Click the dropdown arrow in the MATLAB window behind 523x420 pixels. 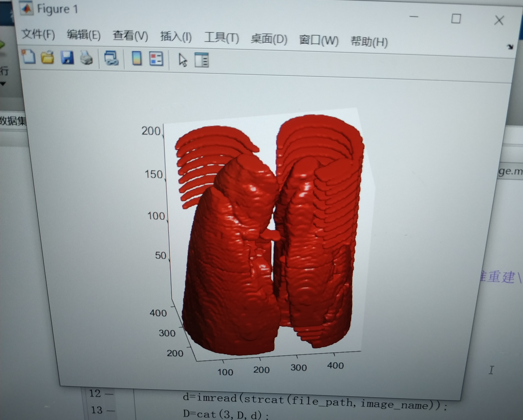(3, 84)
